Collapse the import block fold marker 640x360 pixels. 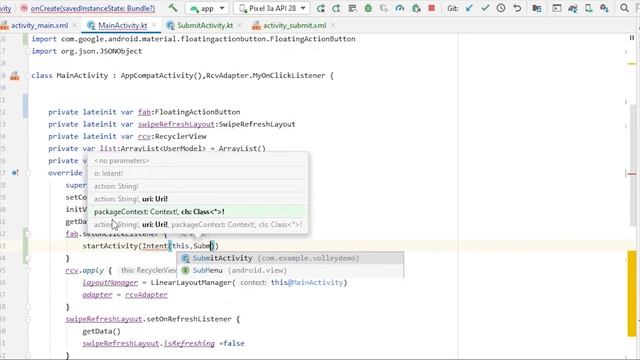28,51
